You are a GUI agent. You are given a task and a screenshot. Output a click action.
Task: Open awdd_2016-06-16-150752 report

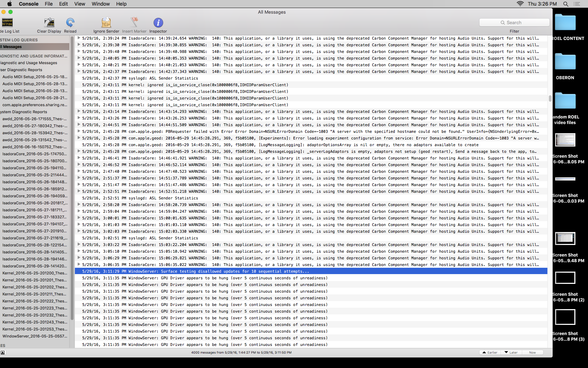pos(35,147)
